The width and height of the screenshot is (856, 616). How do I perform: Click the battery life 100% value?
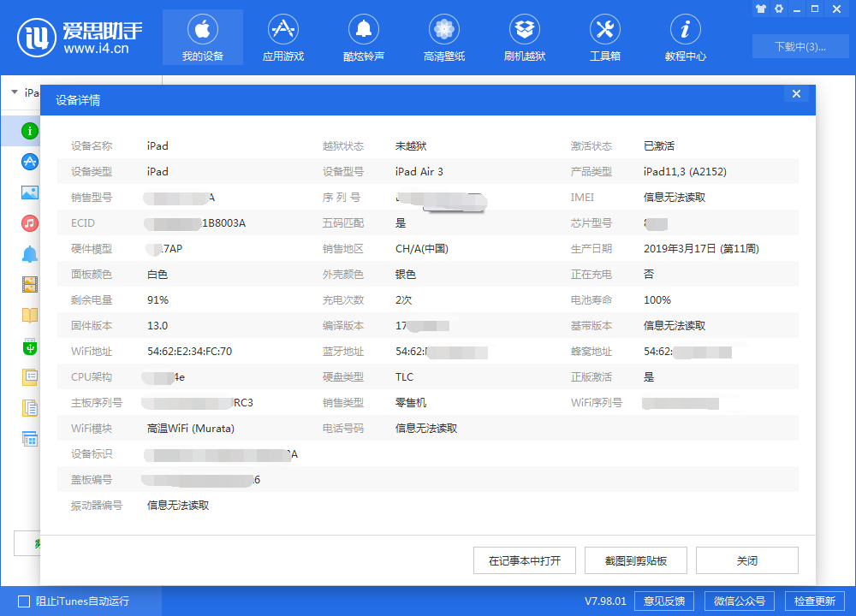(657, 300)
